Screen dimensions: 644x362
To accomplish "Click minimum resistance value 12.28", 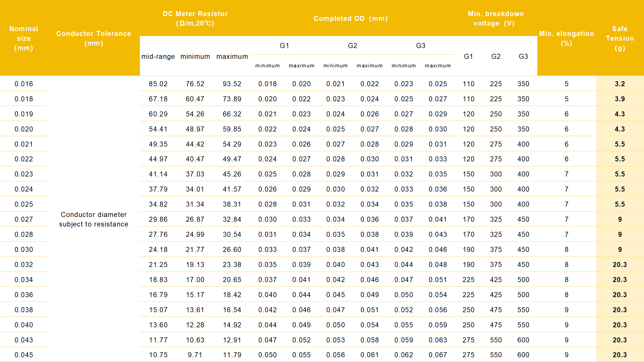I will pos(195,325).
